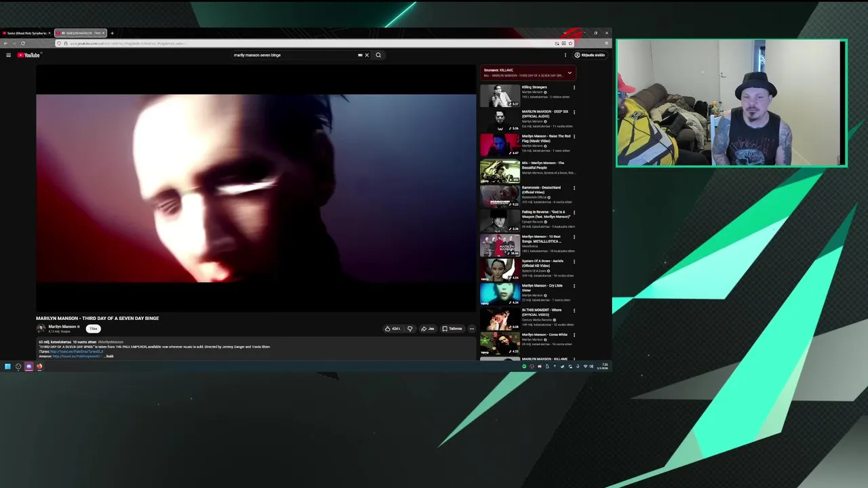
Task: Bookmark page with star icon in address bar
Action: [x=570, y=43]
